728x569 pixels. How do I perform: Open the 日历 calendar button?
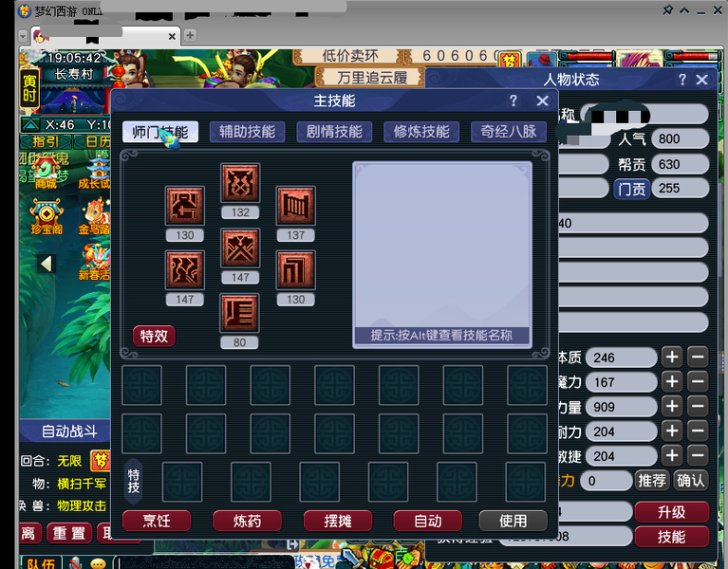pyautogui.click(x=93, y=141)
